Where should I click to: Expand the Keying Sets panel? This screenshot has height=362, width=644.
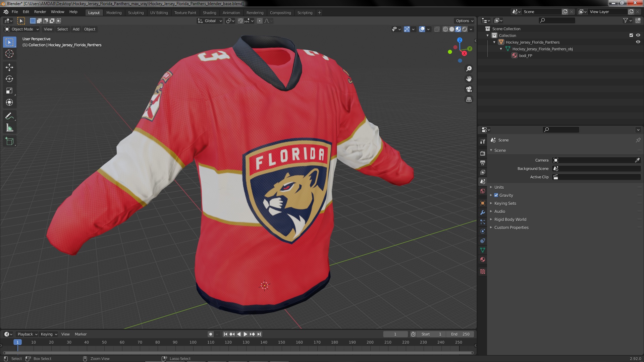[x=505, y=203]
